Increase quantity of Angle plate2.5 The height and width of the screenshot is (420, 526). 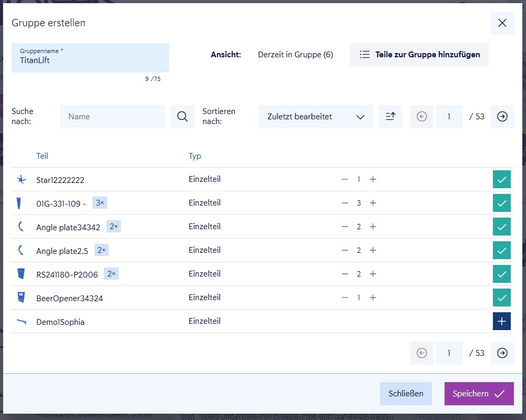[x=373, y=250]
